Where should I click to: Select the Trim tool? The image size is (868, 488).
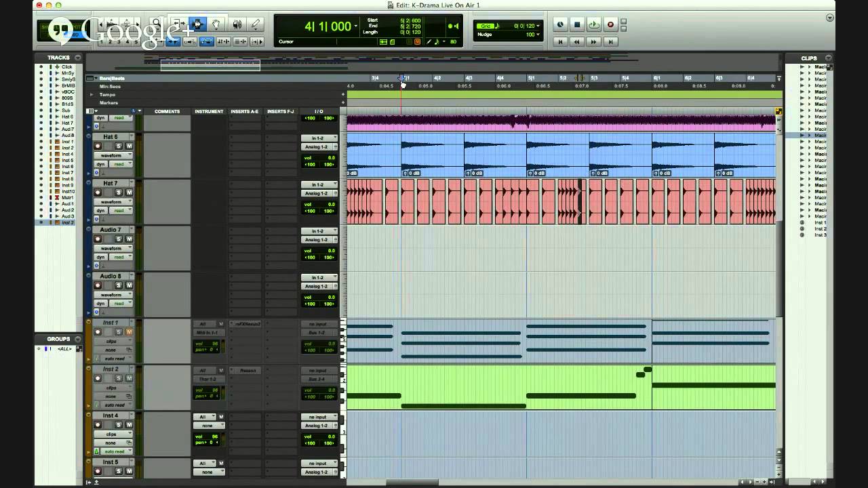pos(180,24)
